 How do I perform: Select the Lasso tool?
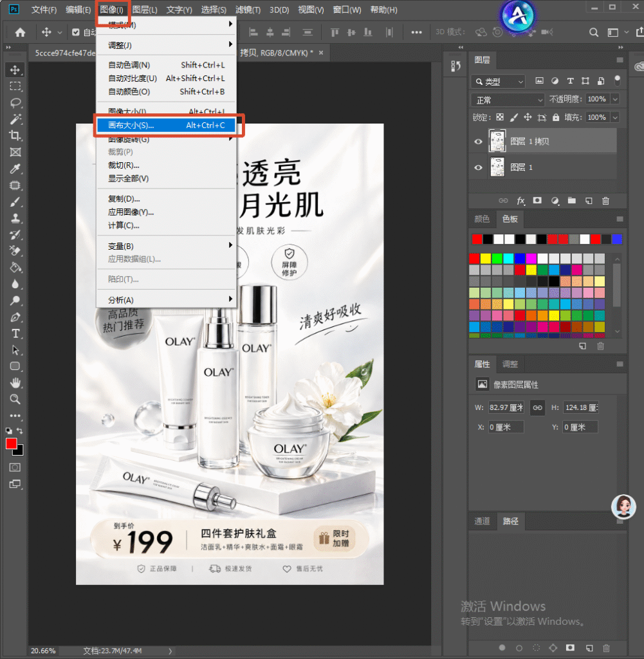coord(15,102)
